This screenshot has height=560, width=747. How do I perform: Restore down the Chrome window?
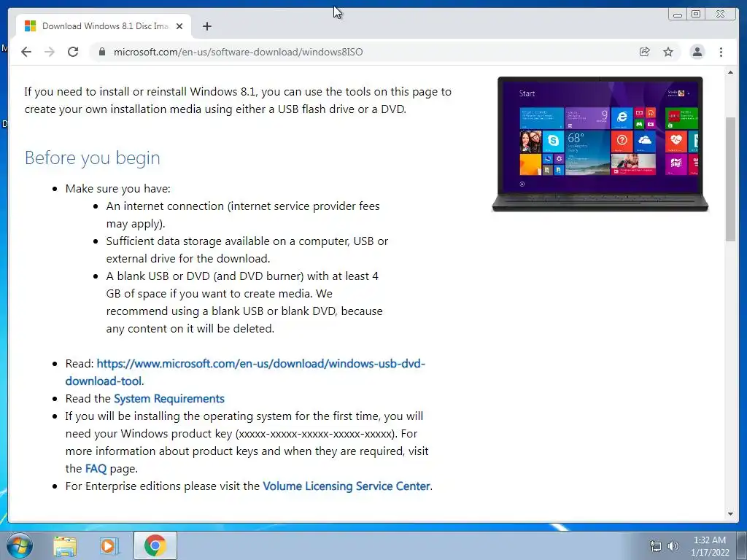(696, 15)
